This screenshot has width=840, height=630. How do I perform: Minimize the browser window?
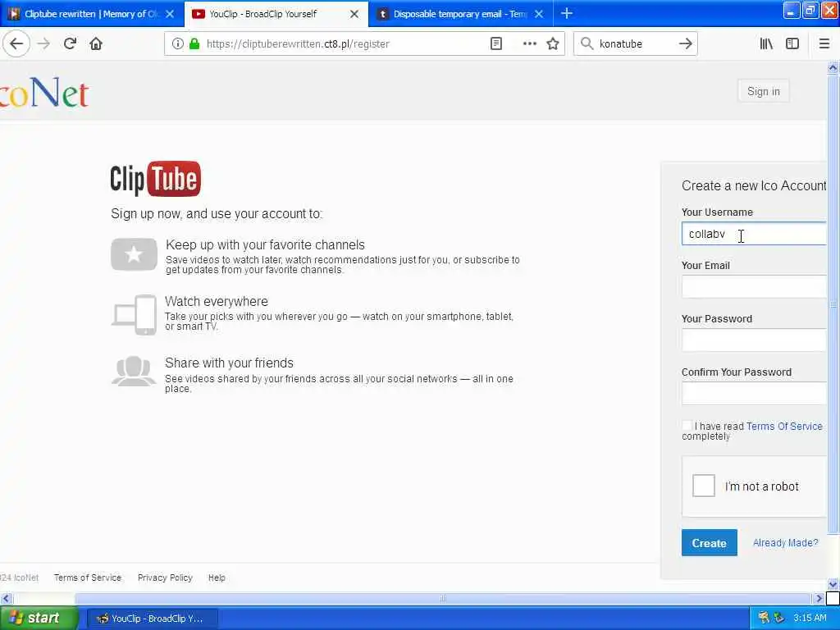(x=792, y=11)
